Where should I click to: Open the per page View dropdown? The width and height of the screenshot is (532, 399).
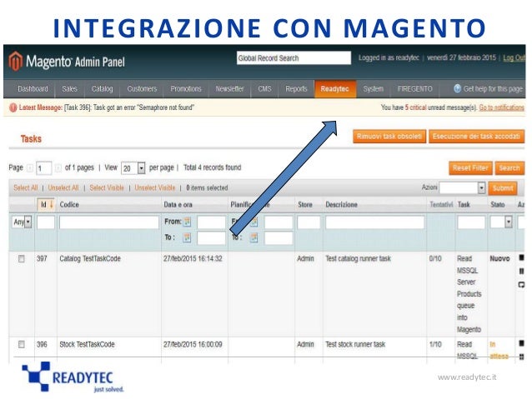(133, 168)
